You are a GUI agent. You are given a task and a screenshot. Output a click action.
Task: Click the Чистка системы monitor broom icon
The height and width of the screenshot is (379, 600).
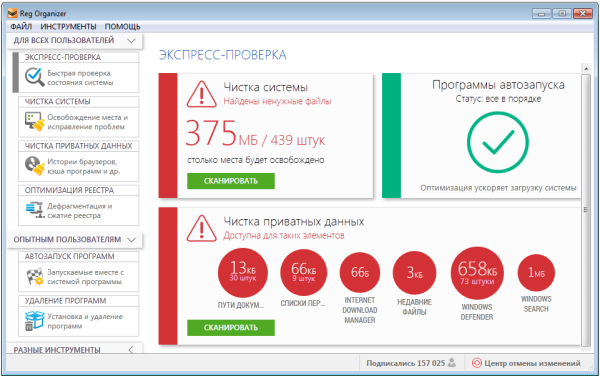click(x=35, y=121)
